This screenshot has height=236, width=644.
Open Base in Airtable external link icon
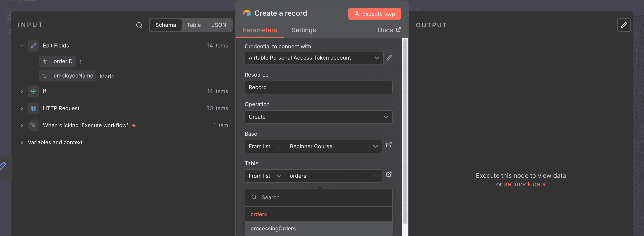click(x=389, y=145)
